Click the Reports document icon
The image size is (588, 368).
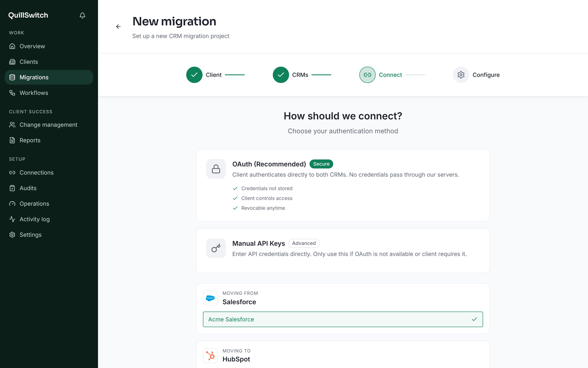pyautogui.click(x=12, y=140)
